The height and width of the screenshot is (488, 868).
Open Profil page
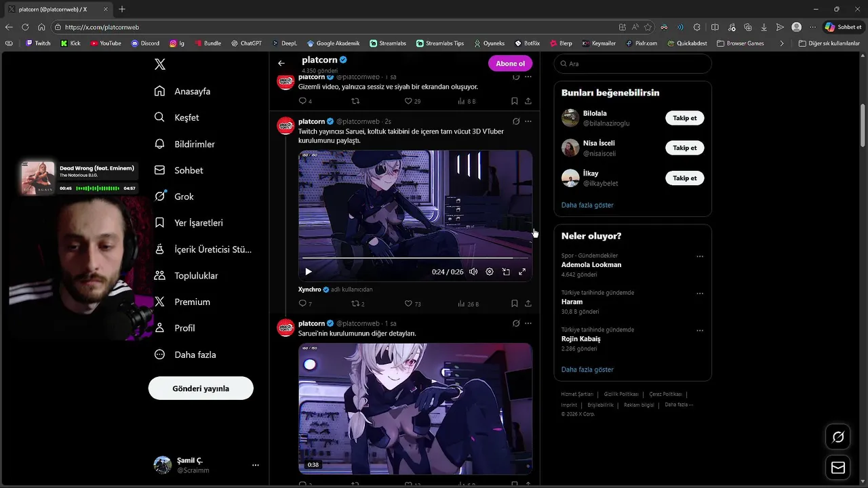pyautogui.click(x=174, y=328)
